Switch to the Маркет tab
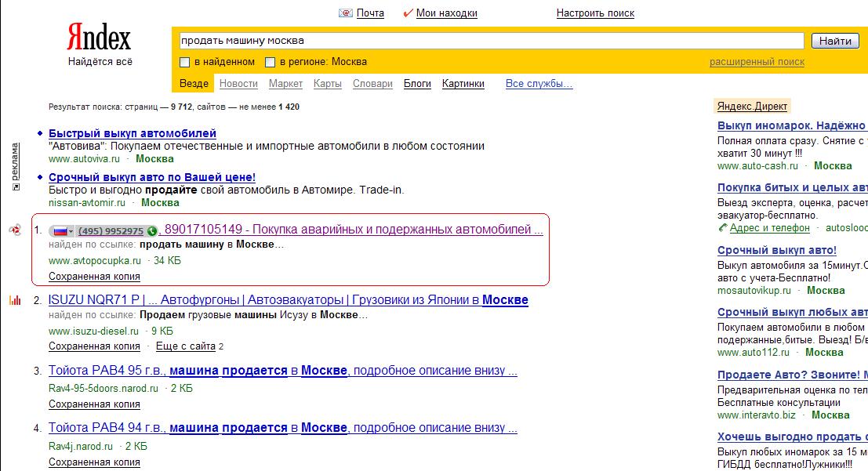868x471 pixels. click(x=285, y=84)
